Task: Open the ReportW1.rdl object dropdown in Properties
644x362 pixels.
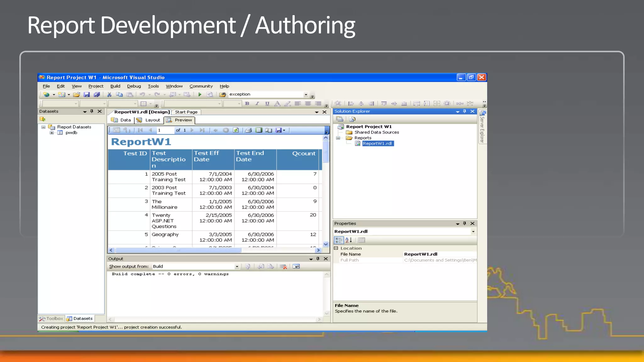Action: [473, 232]
